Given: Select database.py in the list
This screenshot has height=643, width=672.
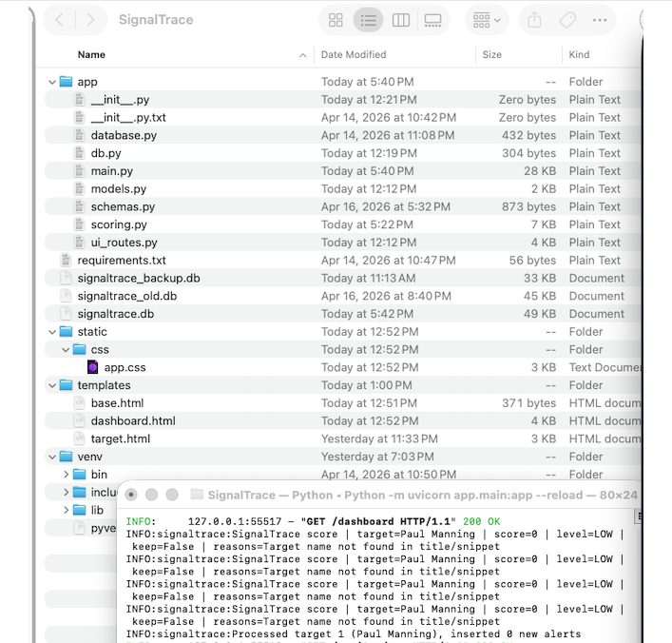Looking at the screenshot, I should [342, 135].
